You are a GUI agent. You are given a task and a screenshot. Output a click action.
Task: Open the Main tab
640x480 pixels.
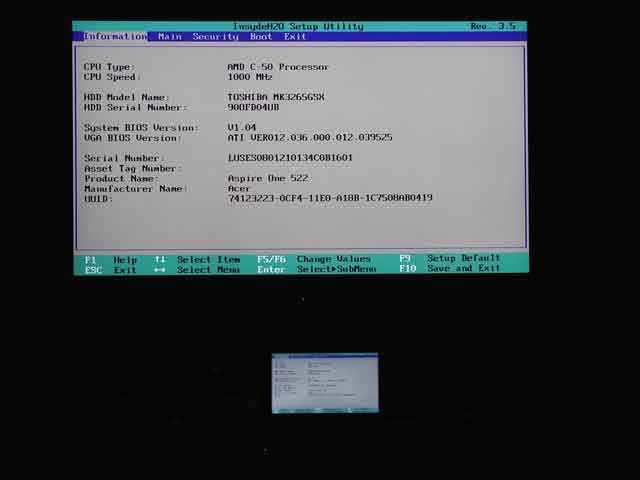coord(170,37)
